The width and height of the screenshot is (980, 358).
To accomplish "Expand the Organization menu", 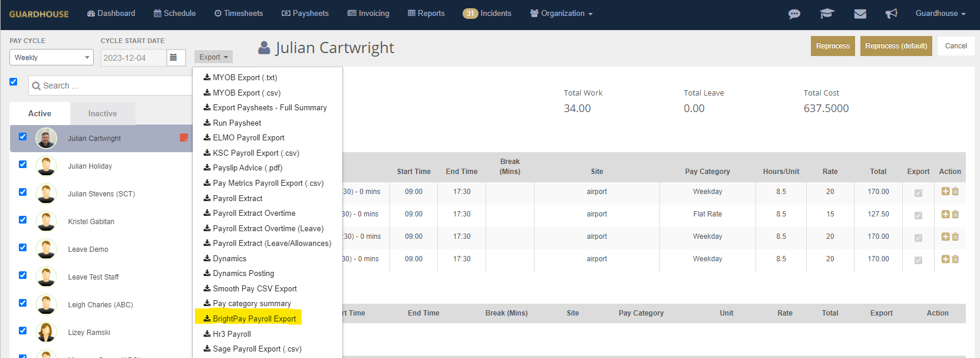I will [562, 14].
